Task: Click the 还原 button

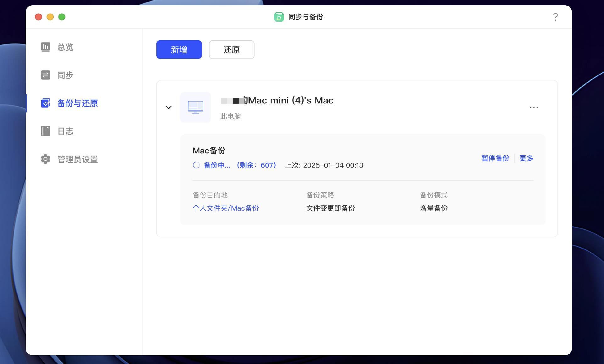Action: pyautogui.click(x=232, y=49)
